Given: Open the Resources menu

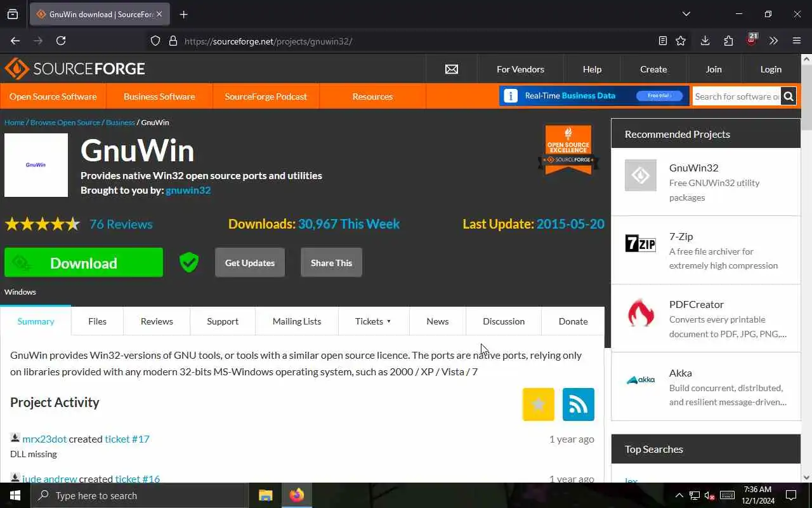Looking at the screenshot, I should 372,97.
